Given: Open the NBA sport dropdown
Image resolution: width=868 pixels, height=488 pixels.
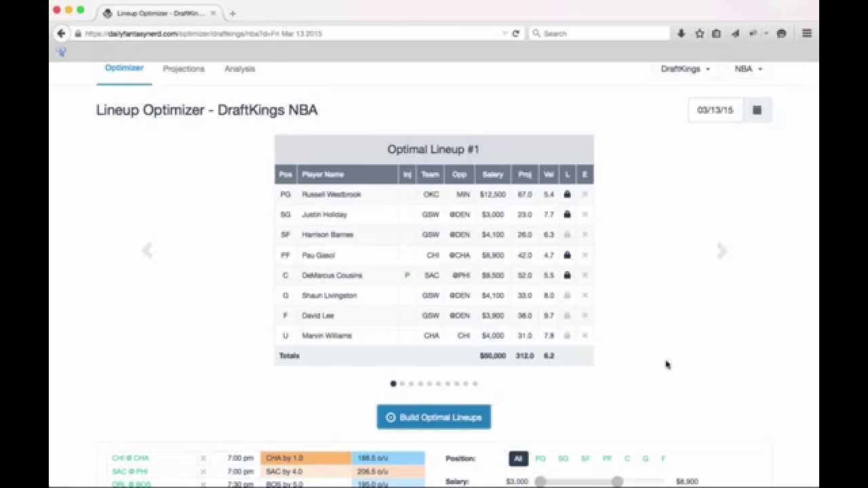Looking at the screenshot, I should (x=748, y=69).
